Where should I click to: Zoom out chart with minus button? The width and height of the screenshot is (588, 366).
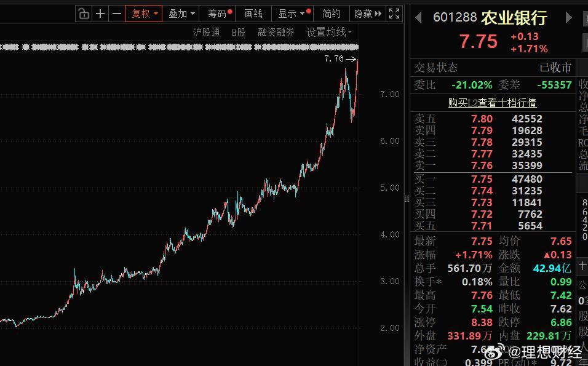(117, 14)
